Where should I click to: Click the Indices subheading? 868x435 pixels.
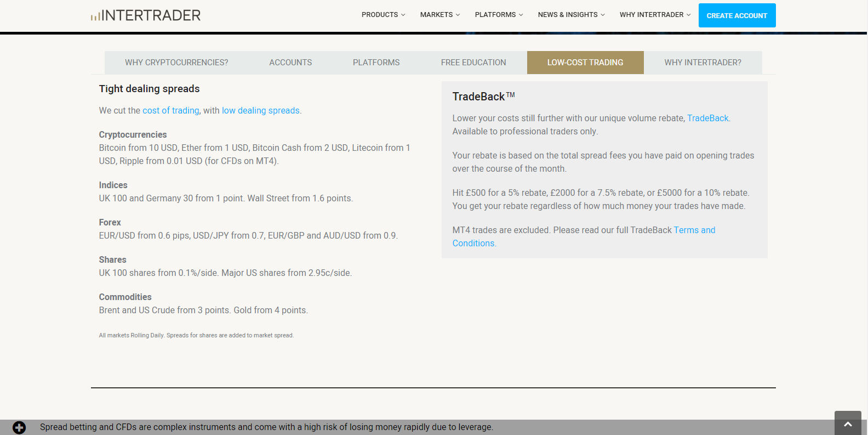pyautogui.click(x=113, y=185)
